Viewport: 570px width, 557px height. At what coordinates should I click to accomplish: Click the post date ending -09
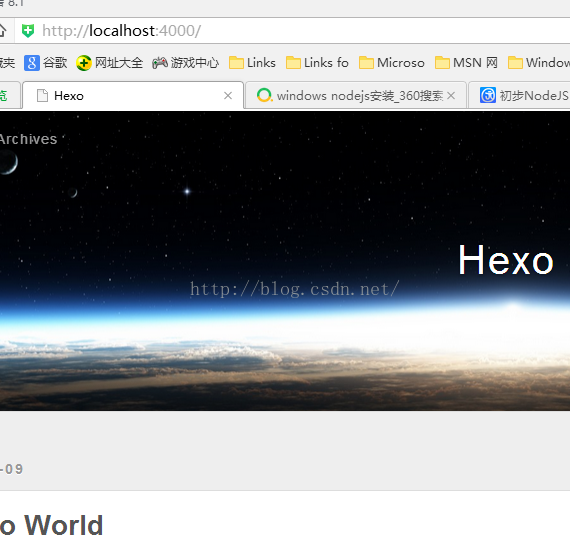(12, 469)
